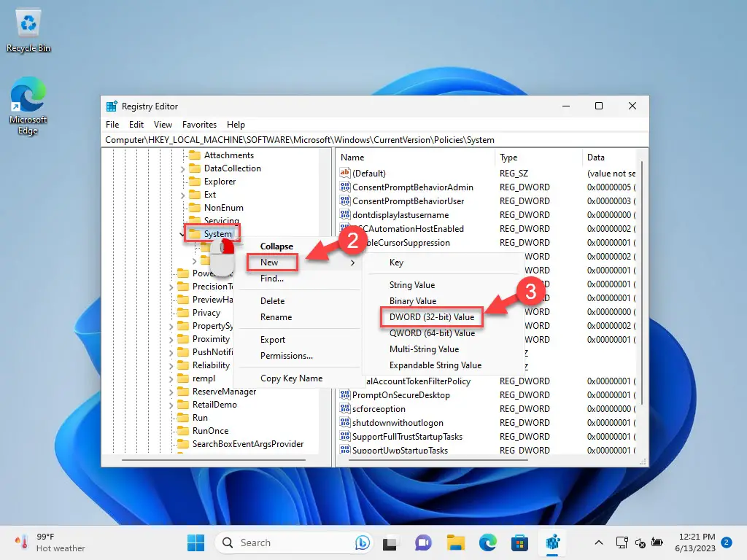
Task: Select Permissions... from the context menu
Action: tap(286, 356)
